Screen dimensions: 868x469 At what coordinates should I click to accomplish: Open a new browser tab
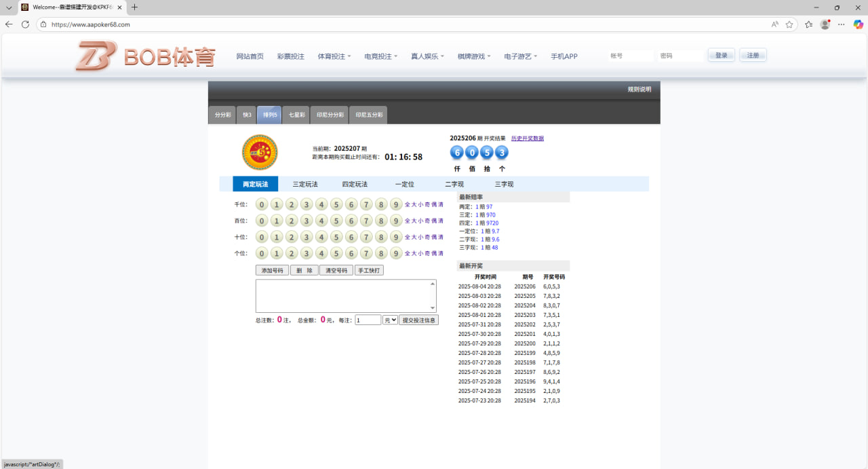[134, 7]
